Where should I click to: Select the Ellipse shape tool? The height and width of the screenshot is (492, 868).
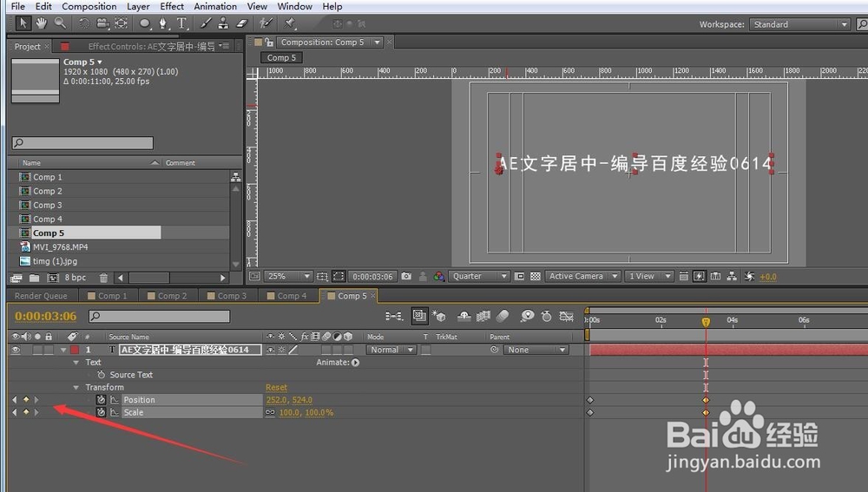[145, 23]
